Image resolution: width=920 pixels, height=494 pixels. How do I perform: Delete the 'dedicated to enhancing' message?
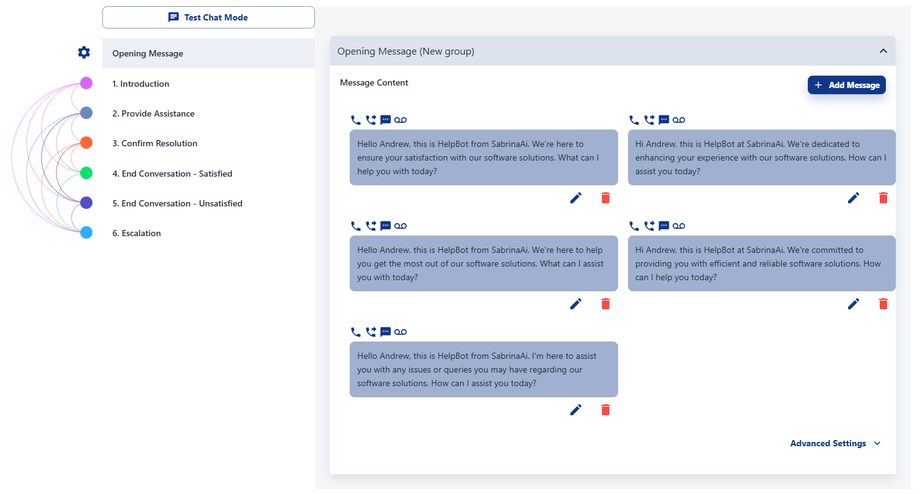pos(883,198)
